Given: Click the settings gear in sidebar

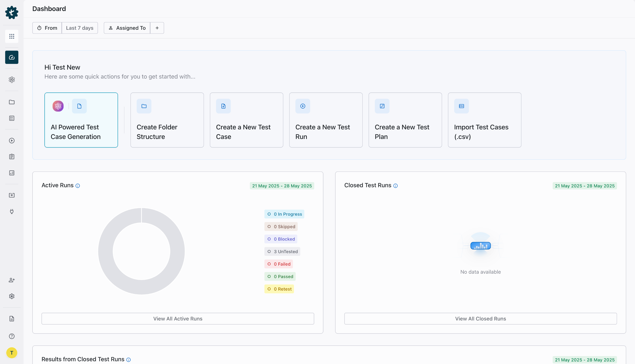Looking at the screenshot, I should coord(12,296).
